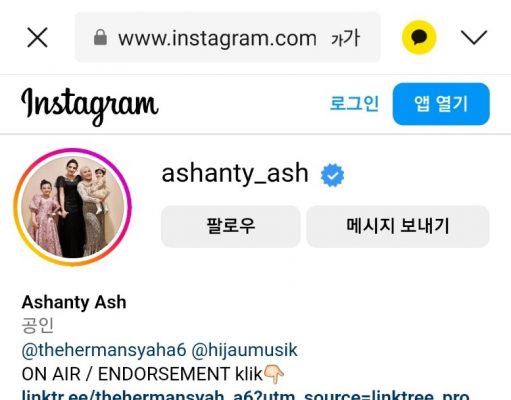
Task: Follow the account with 팔로우
Action: [231, 226]
